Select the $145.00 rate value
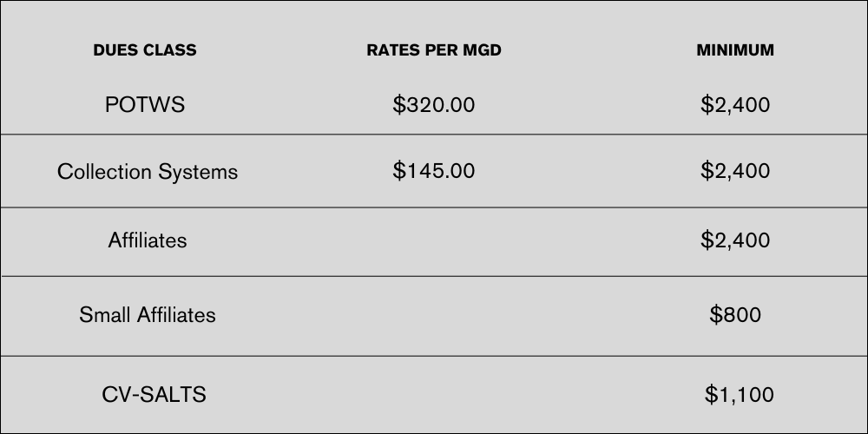The width and height of the screenshot is (868, 434). 434,171
